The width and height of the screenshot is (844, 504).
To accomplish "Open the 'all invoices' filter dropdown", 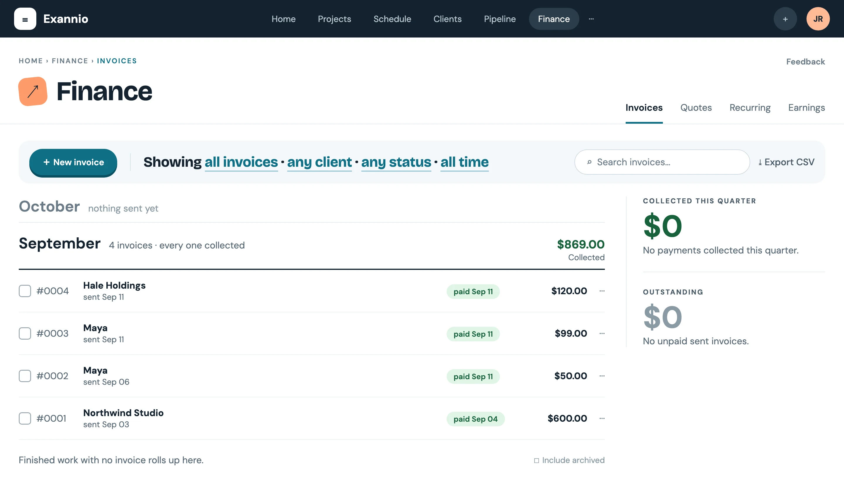I will point(241,162).
